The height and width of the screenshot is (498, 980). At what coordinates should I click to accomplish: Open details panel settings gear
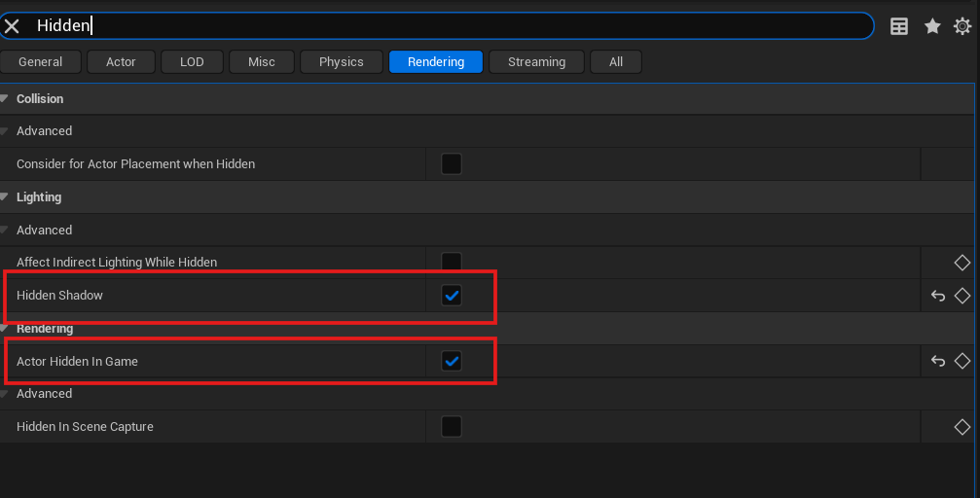(x=962, y=26)
